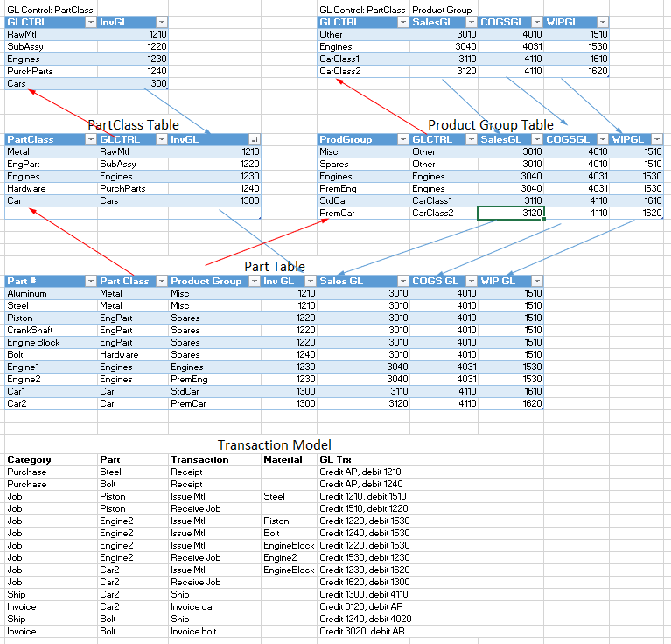The height and width of the screenshot is (644, 671).
Task: Select the CarClass1 cell in the top-right GL Control table
Action: point(363,59)
